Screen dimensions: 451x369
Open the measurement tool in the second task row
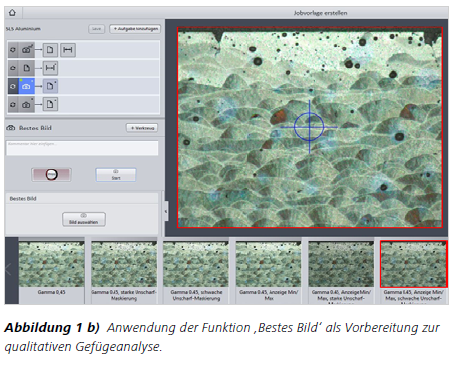pyautogui.click(x=50, y=68)
